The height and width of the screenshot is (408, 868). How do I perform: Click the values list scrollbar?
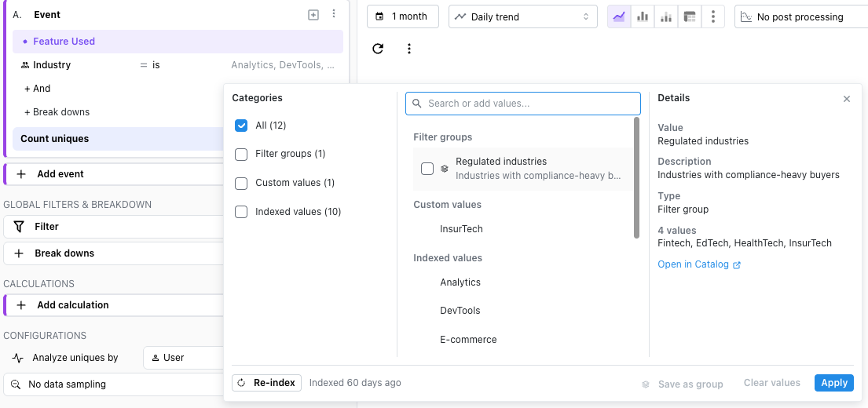pyautogui.click(x=636, y=177)
